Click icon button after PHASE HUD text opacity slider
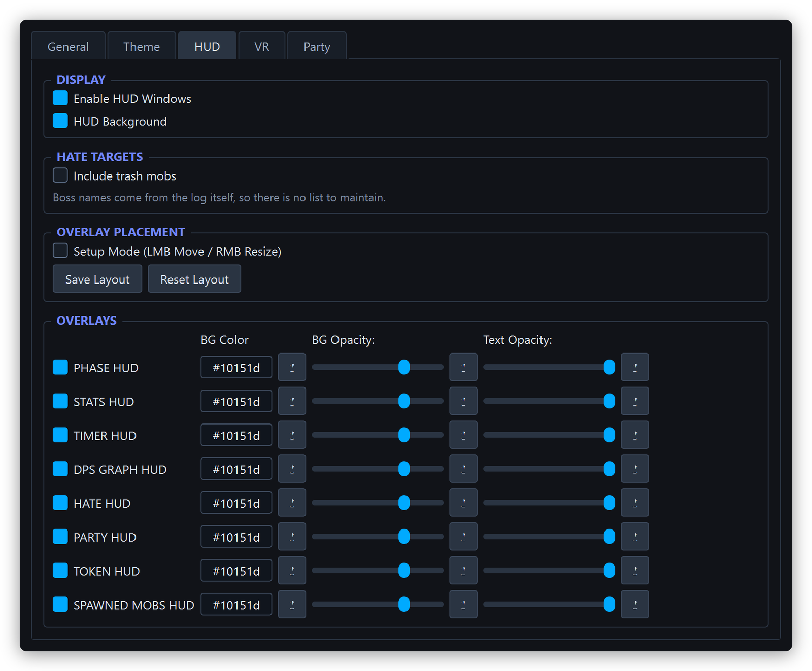812x671 pixels. [x=635, y=367]
